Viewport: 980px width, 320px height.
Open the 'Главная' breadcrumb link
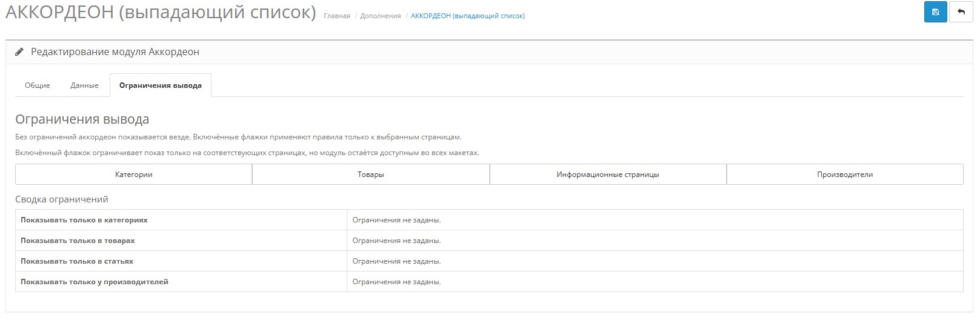click(336, 16)
